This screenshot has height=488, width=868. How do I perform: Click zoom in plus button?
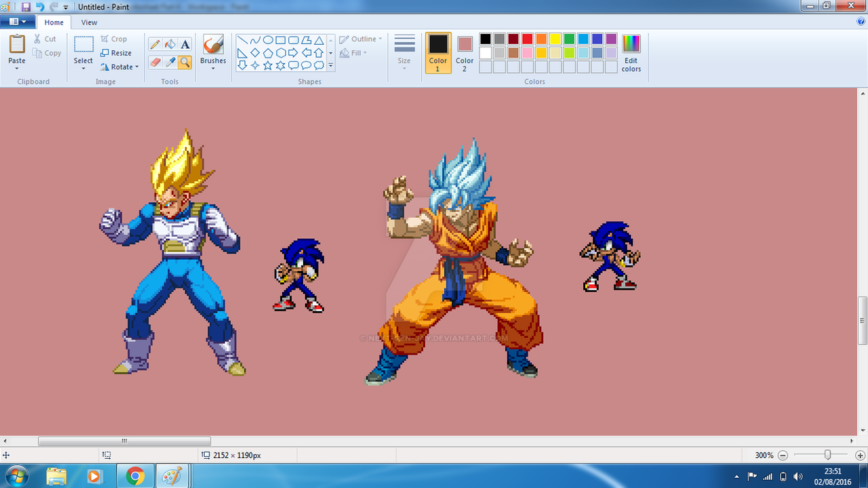point(861,455)
